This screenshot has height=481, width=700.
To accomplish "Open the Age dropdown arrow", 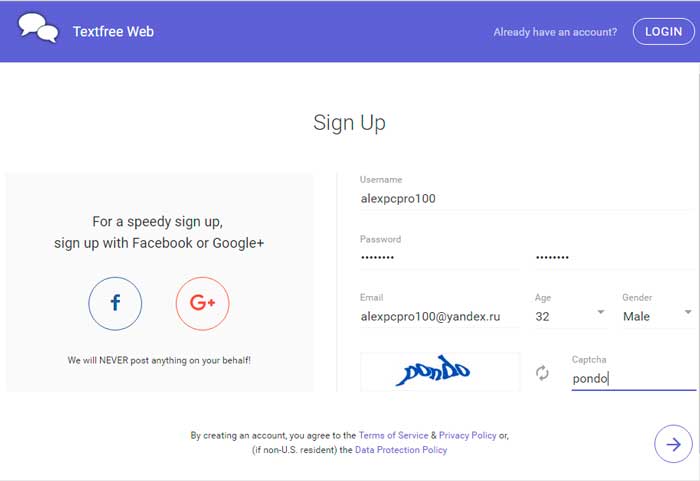I will [x=601, y=312].
